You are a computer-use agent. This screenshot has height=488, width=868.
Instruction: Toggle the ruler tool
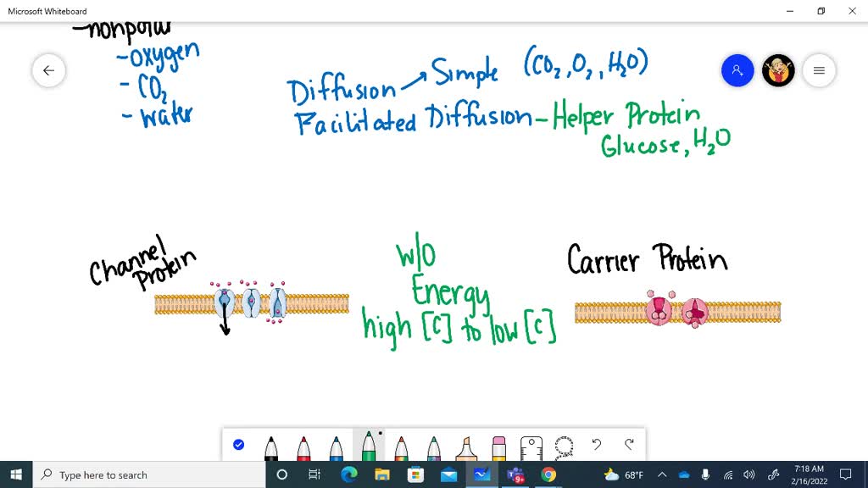531,446
